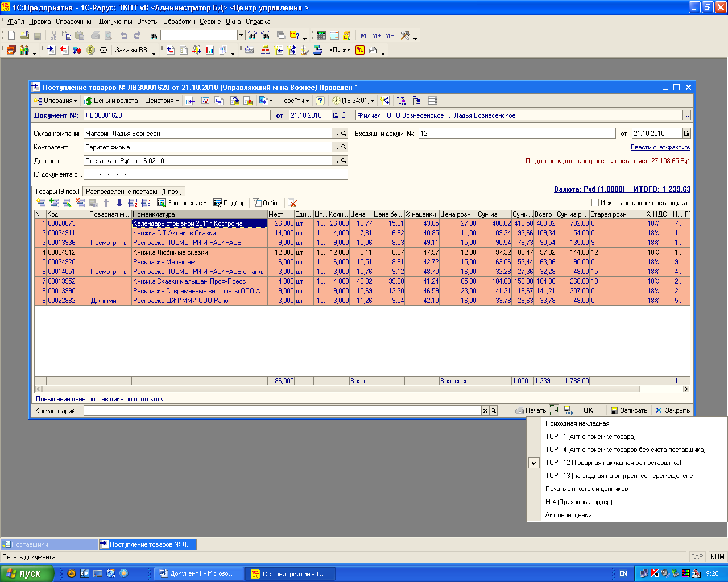This screenshot has height=582, width=728.
Task: Open the Документы menu
Action: pyautogui.click(x=115, y=22)
